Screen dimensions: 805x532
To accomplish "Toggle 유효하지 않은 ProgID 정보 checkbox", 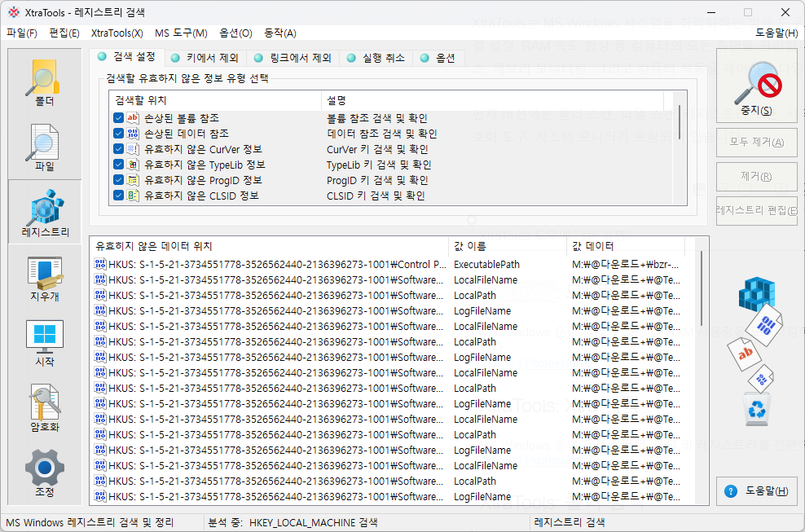I will 119,180.
